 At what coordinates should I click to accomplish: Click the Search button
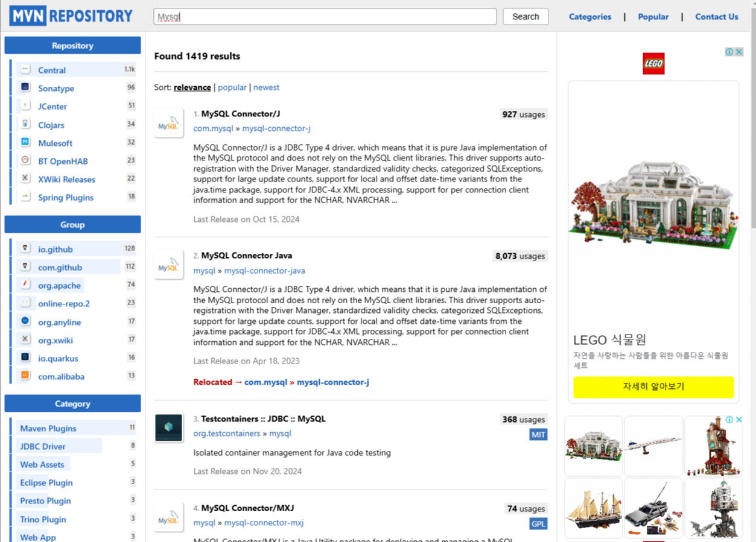(x=526, y=17)
